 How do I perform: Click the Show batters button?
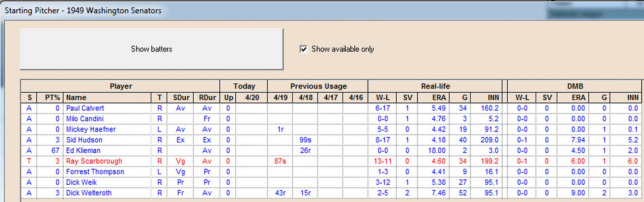pyautogui.click(x=151, y=49)
